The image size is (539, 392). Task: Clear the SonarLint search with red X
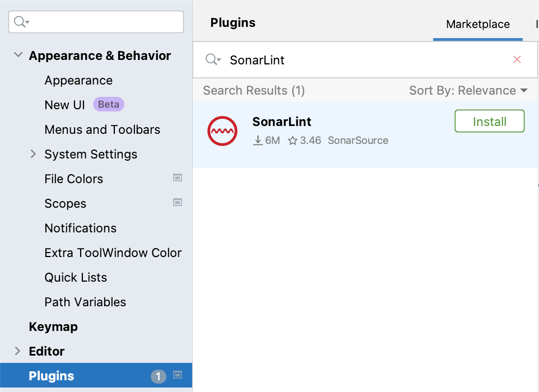[x=517, y=59]
